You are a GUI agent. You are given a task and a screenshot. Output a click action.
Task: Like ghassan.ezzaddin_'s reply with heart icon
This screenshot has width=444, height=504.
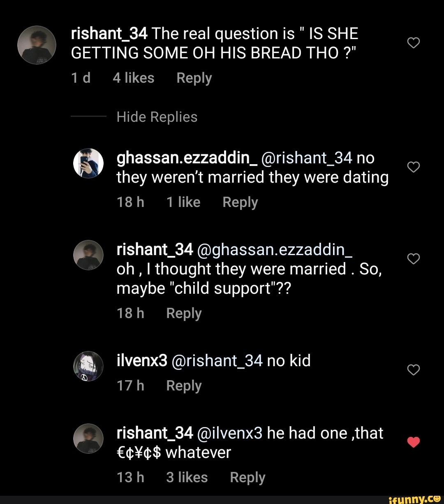point(413,167)
